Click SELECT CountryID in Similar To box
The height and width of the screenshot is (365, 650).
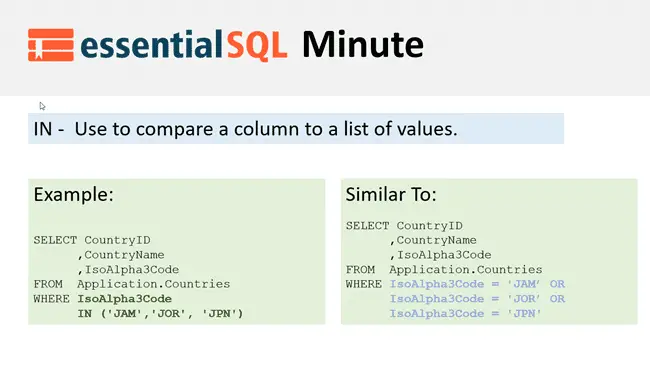click(x=404, y=226)
